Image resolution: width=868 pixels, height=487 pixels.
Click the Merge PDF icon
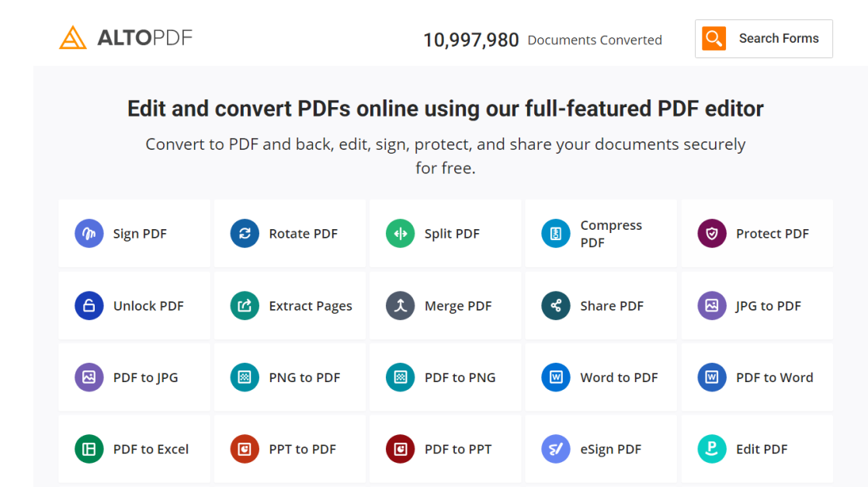coord(401,306)
